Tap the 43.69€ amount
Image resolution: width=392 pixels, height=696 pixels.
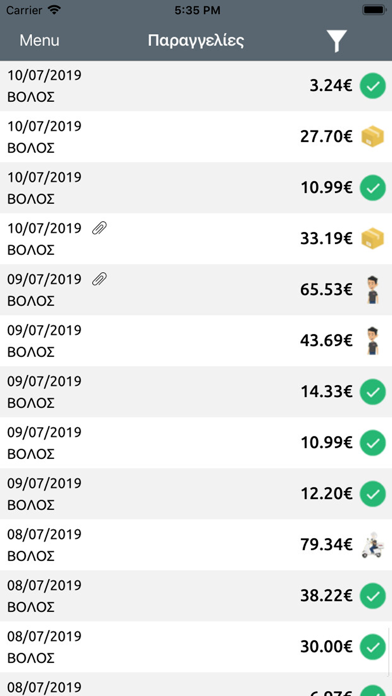326,341
